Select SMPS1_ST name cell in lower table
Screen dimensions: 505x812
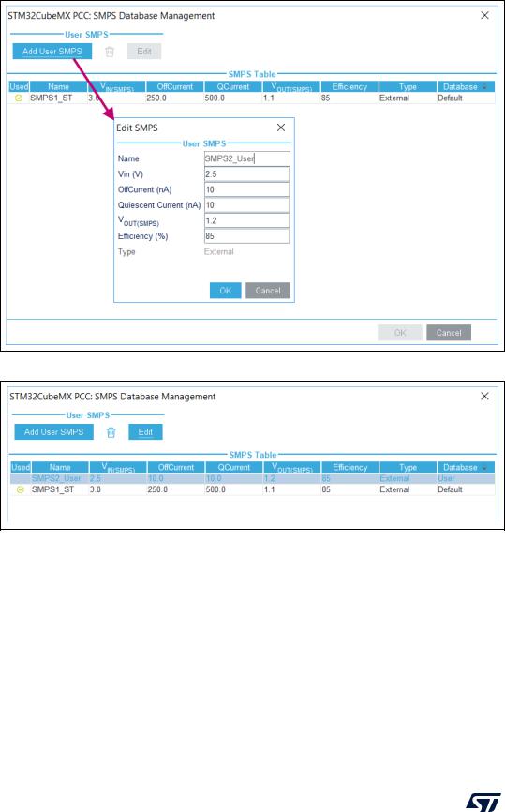pyautogui.click(x=52, y=489)
